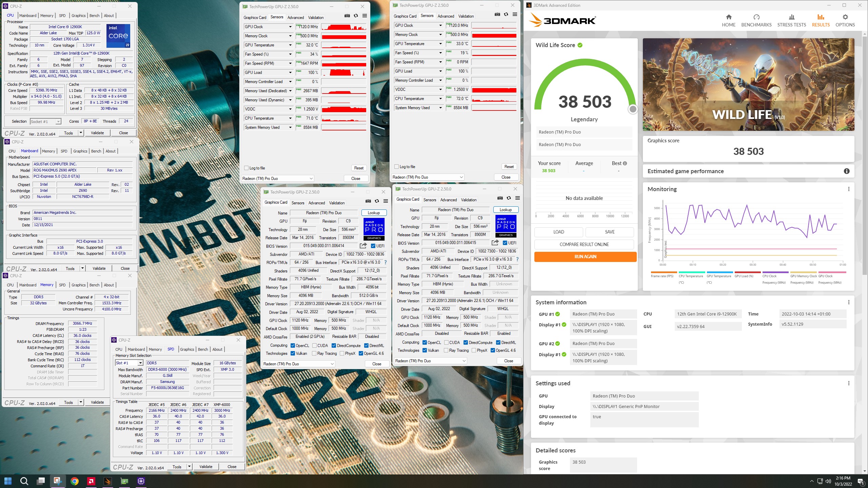Go to STRESS TESTS in 3DMark
Screen dimensions: 868x488
click(x=792, y=21)
